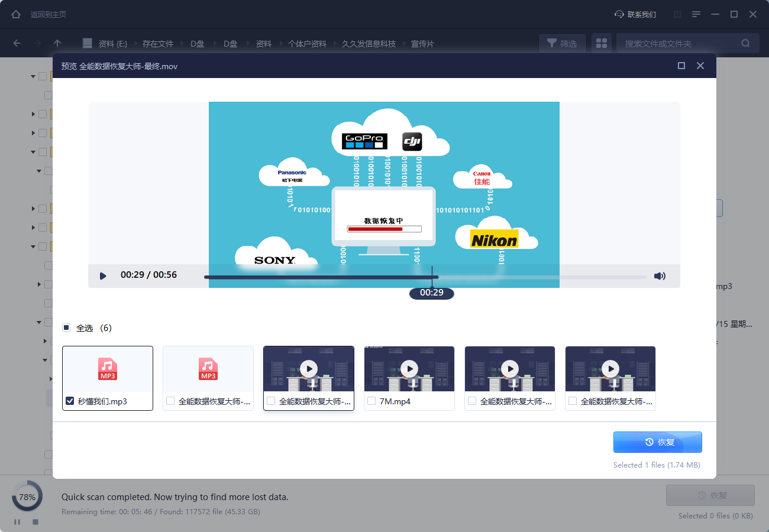Check the 7M.mp4 file checkbox
The width and height of the screenshot is (769, 532).
(371, 401)
